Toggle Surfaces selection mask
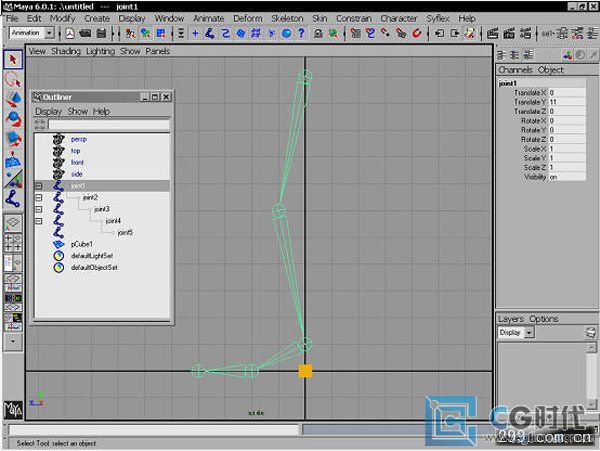Screen dimensions: 600x451 [241, 34]
